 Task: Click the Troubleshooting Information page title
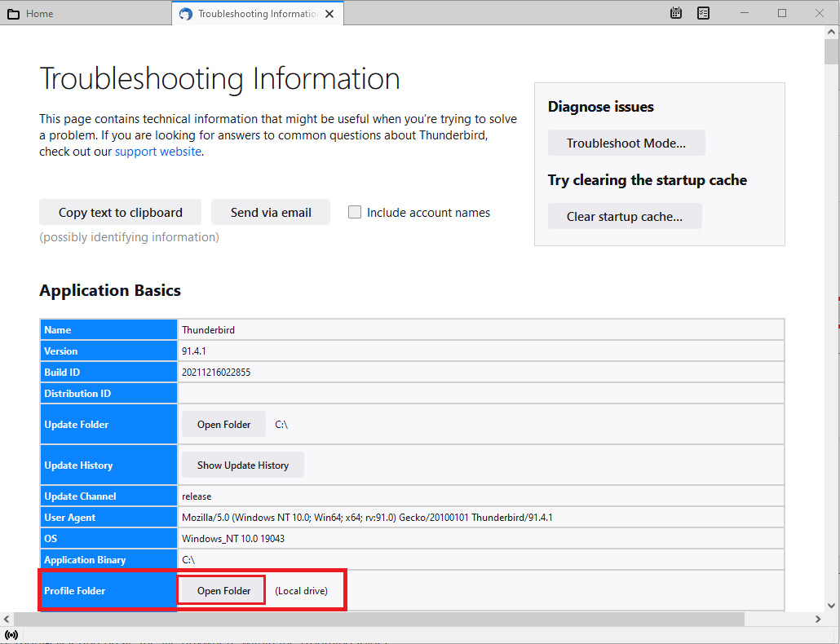[x=219, y=79]
